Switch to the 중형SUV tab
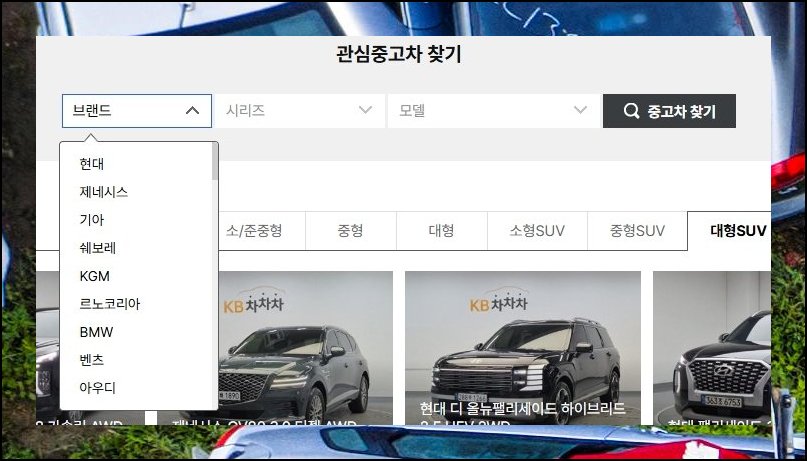This screenshot has width=807, height=461. pos(637,230)
